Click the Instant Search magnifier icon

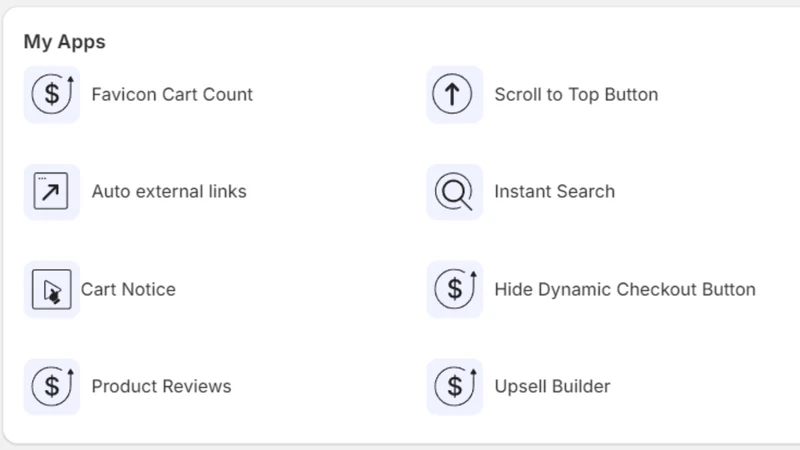point(455,192)
